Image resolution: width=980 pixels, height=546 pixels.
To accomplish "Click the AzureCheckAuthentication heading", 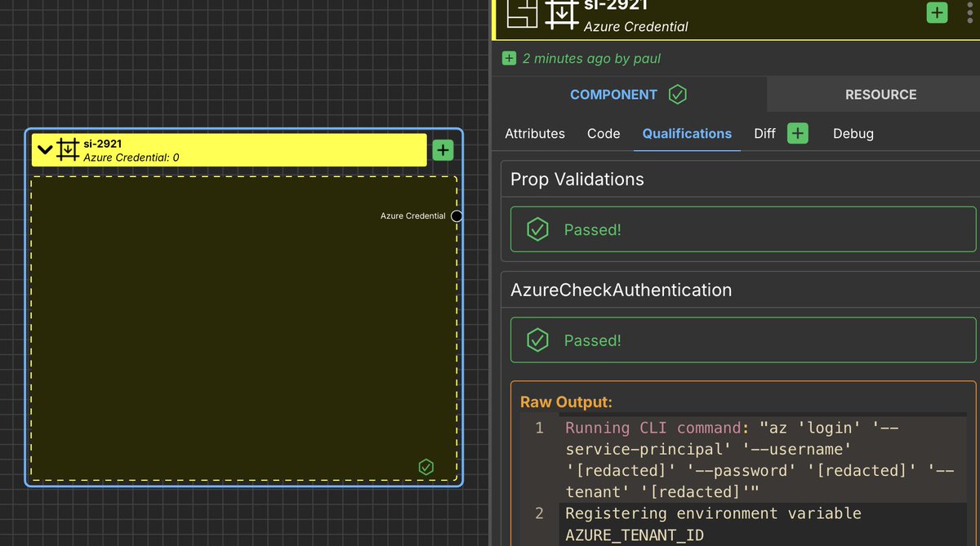I will point(621,290).
